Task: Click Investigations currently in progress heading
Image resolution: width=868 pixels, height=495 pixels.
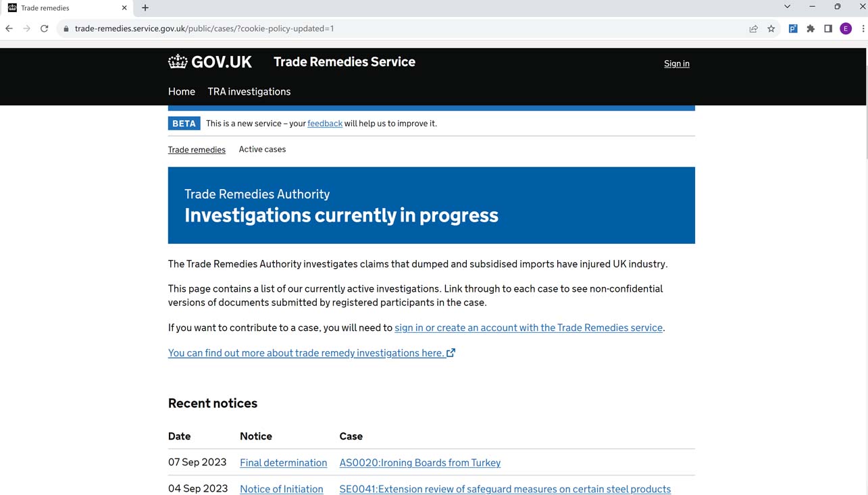Action: (341, 215)
